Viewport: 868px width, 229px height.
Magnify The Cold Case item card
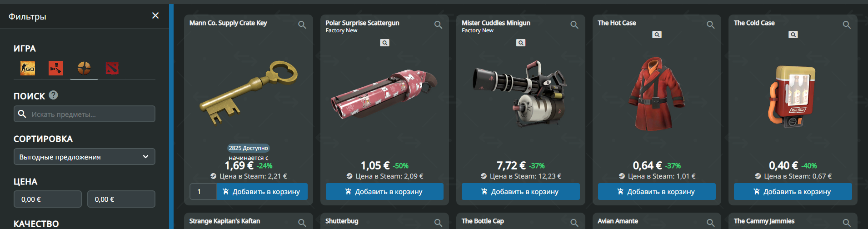(x=847, y=25)
